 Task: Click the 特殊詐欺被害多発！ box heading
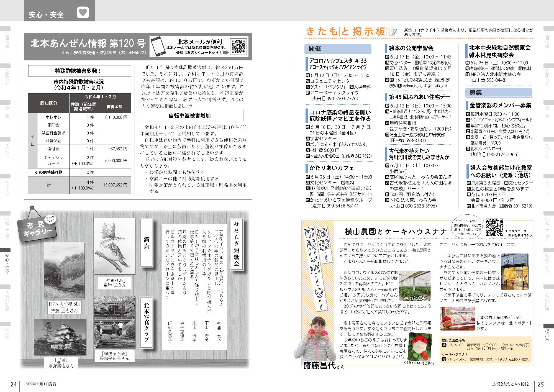pyautogui.click(x=79, y=71)
